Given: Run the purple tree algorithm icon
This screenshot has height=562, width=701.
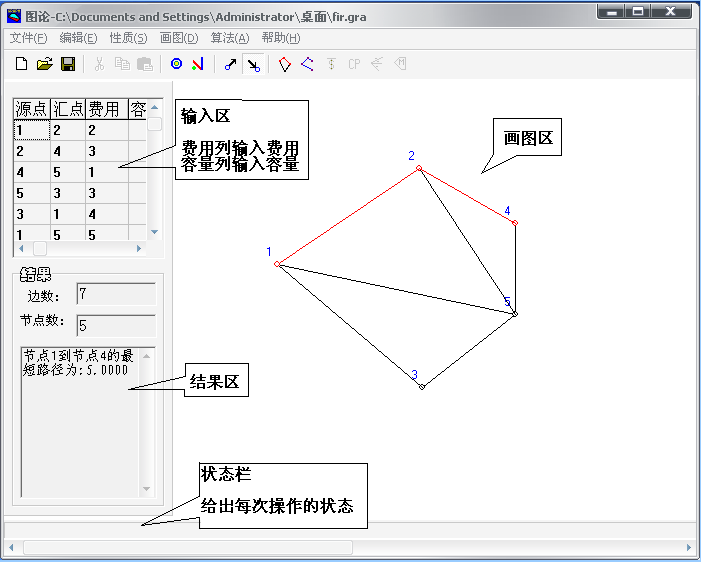Looking at the screenshot, I should point(307,64).
